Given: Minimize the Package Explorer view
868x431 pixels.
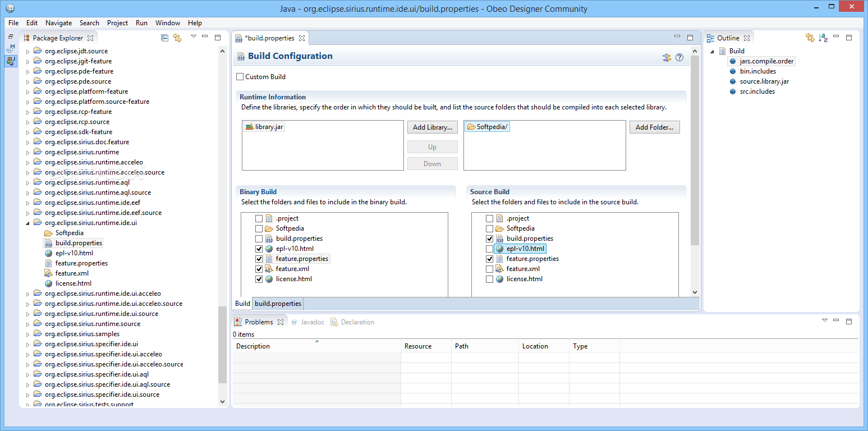Looking at the screenshot, I should point(206,37).
